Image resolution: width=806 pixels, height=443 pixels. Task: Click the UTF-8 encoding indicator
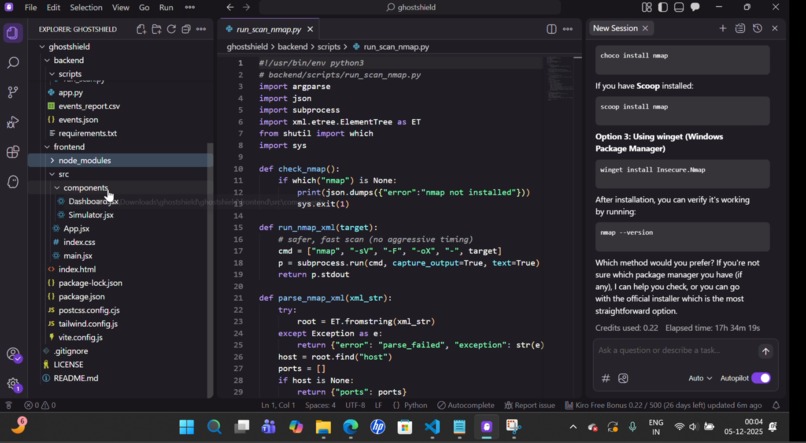click(x=355, y=405)
